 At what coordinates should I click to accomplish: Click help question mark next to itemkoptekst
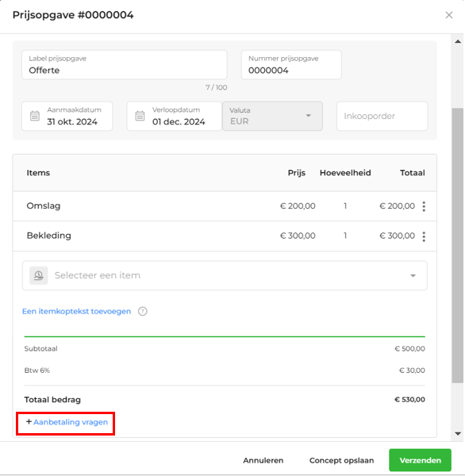(x=143, y=312)
